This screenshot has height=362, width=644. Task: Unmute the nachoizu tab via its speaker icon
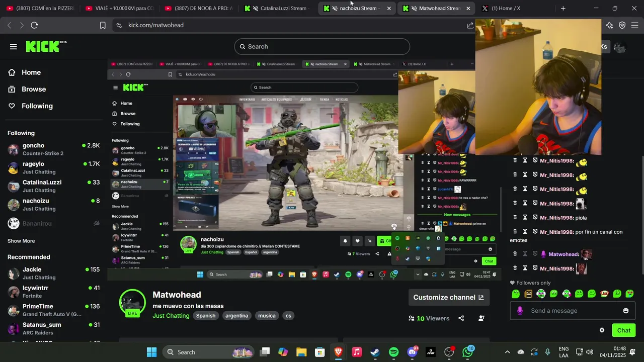click(x=335, y=9)
